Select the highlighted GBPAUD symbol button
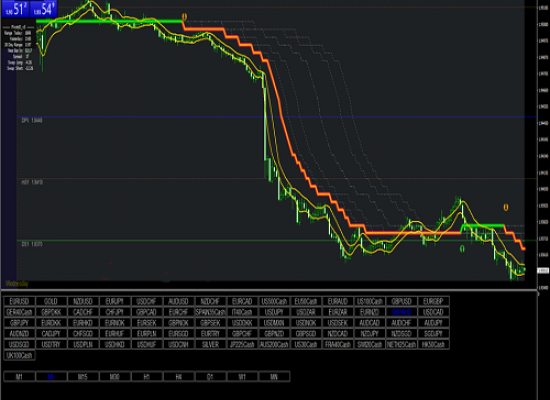This screenshot has height=400, width=550. pos(401,312)
